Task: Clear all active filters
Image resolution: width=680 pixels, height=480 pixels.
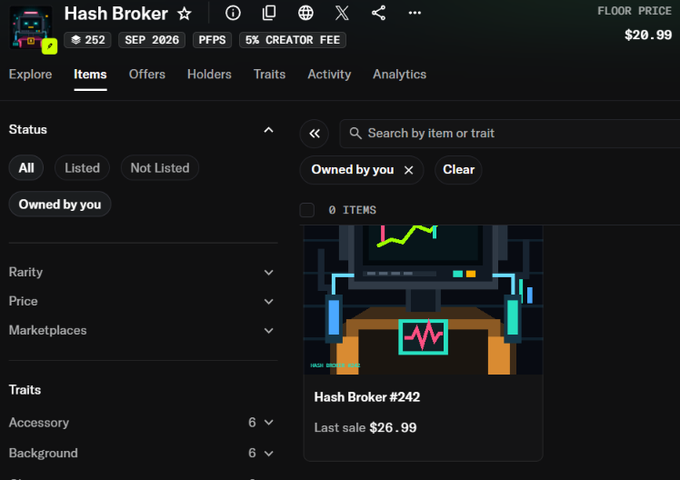Action: coord(458,170)
